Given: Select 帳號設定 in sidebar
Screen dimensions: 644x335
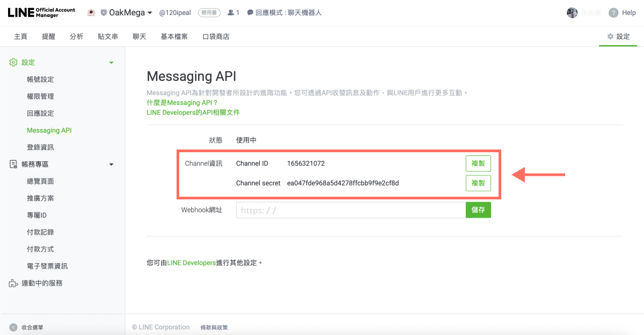Looking at the screenshot, I should coord(40,79).
